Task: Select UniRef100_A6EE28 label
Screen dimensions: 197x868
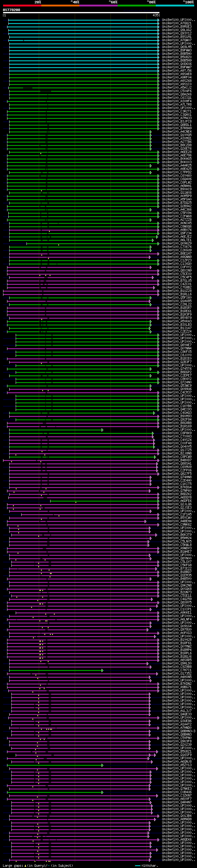Action: point(177,152)
